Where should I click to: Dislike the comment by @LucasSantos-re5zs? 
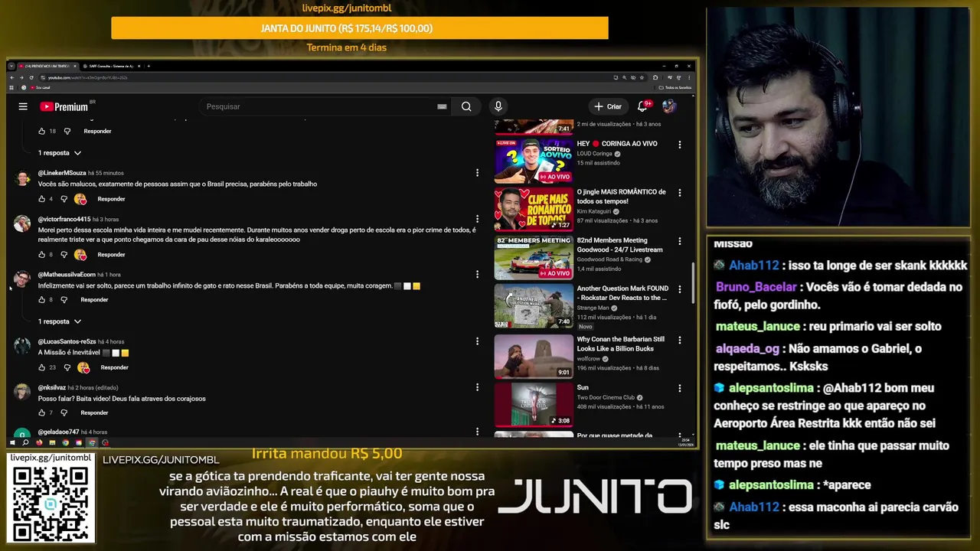[67, 367]
